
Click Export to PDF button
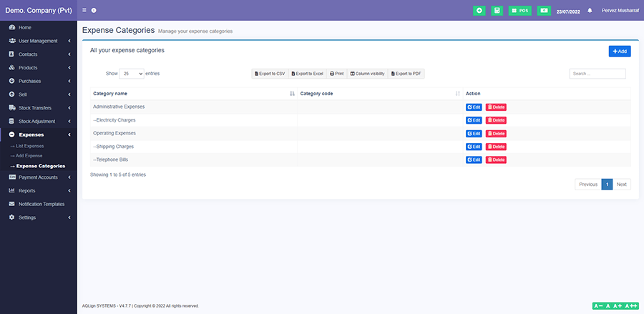(406, 74)
